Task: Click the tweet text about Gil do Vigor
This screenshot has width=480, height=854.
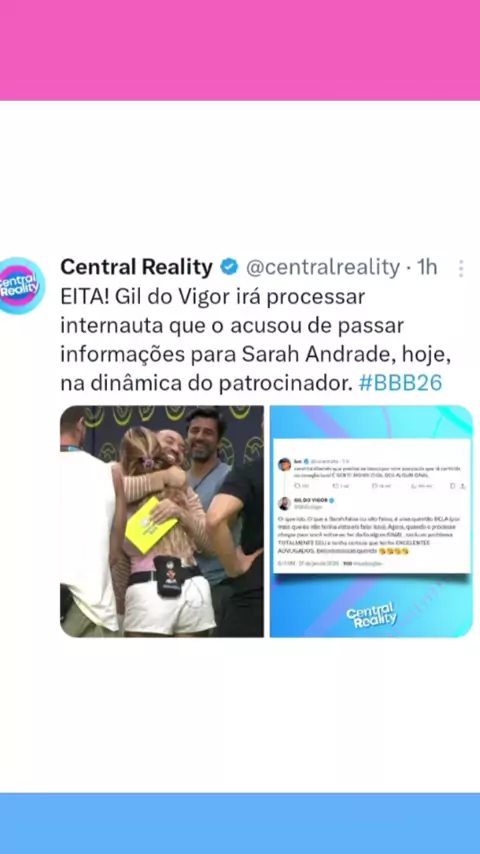Action: point(256,340)
